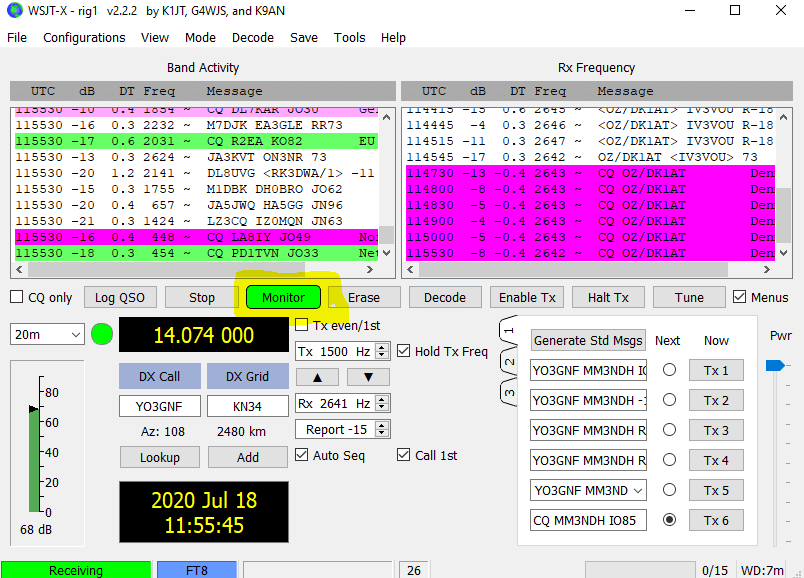Viewport: 804px width, 578px height.
Task: Select the Next radio button for Tx 3
Action: click(x=669, y=430)
